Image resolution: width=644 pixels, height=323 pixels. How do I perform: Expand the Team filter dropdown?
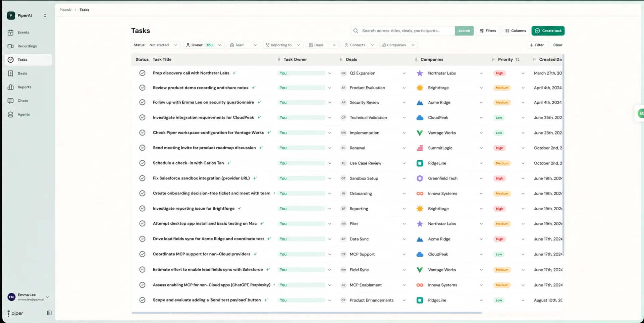[x=244, y=45]
